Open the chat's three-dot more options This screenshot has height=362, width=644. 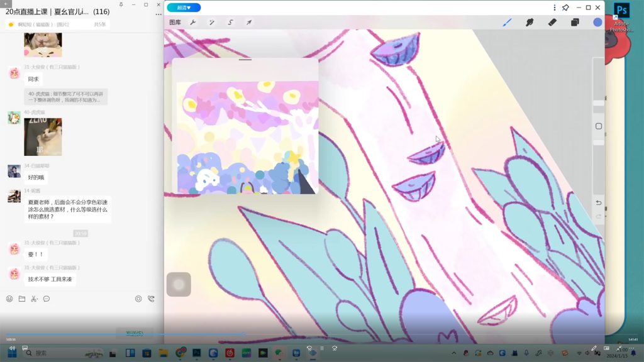pos(158,14)
